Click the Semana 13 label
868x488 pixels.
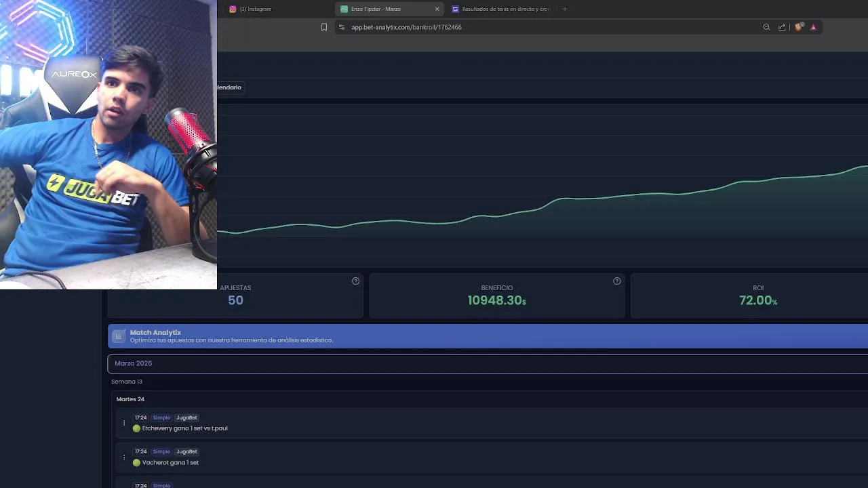pos(127,382)
